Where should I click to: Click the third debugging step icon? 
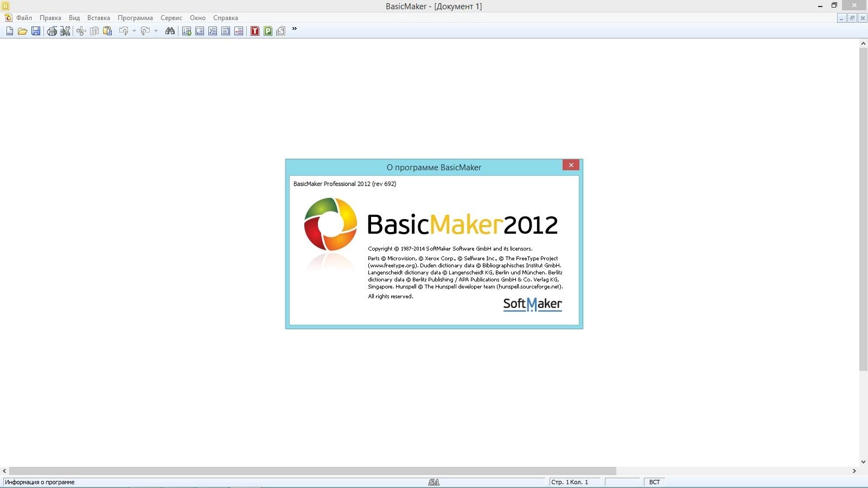(213, 31)
